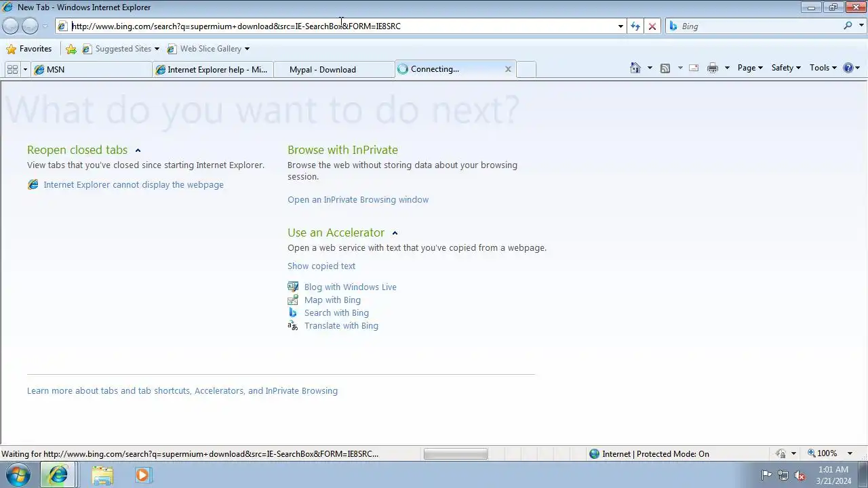This screenshot has height=488, width=868.
Task: Click the search magnifier icon
Action: tap(848, 26)
